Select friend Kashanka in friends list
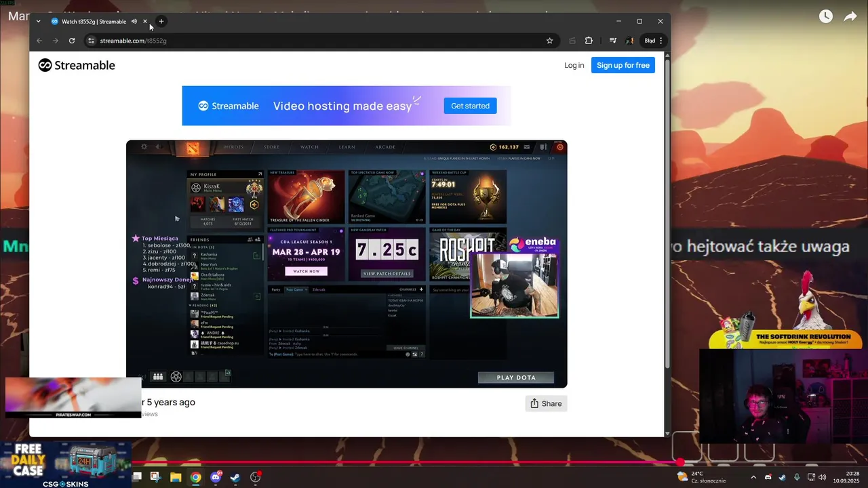This screenshot has width=868, height=488. click(x=224, y=256)
